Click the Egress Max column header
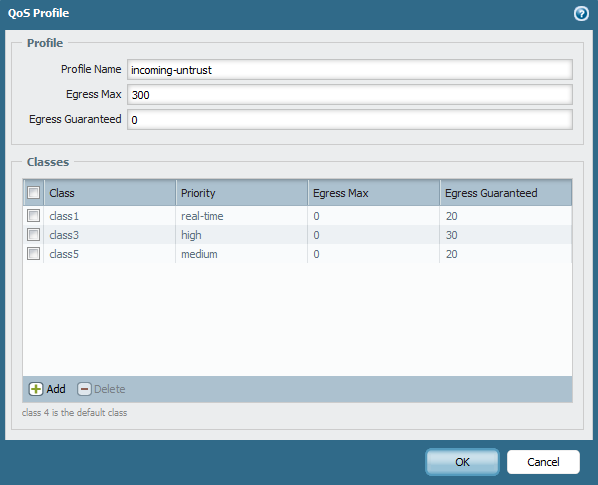Viewport: 598px width, 485px height. click(x=374, y=193)
